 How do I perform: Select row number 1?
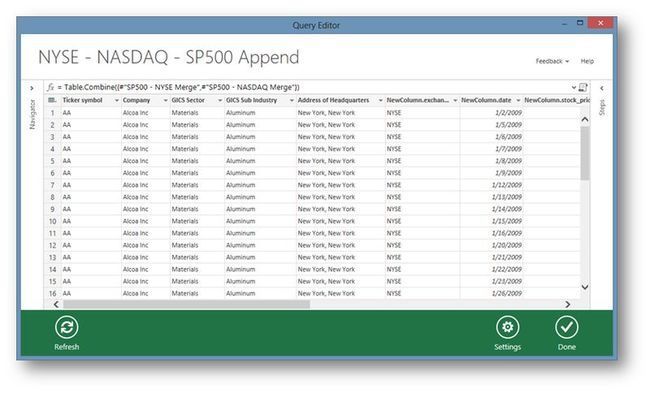coord(53,113)
